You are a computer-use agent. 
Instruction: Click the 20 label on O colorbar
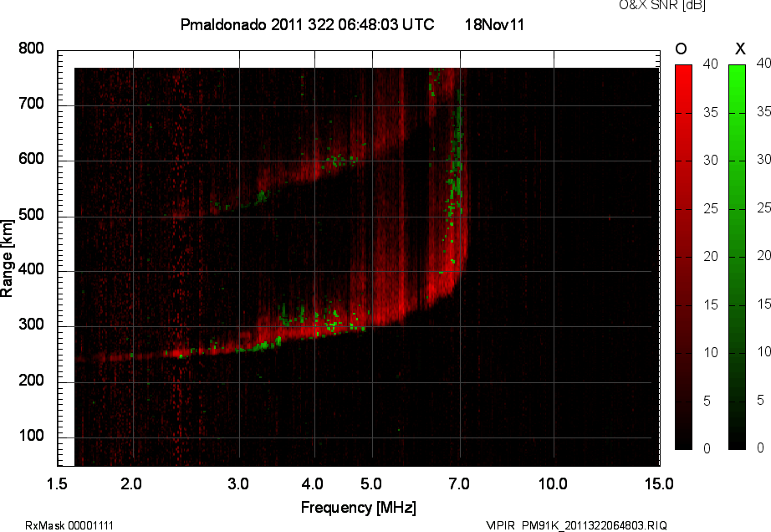711,257
